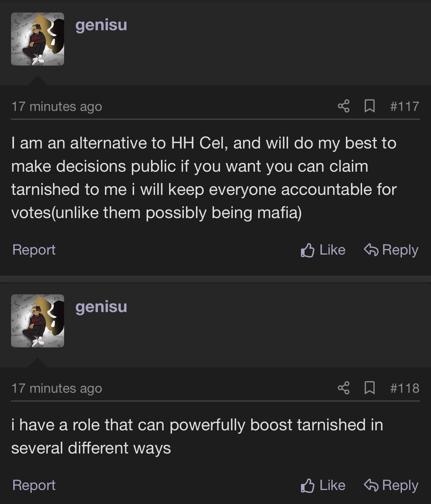
Task: Like post #118 about tarnished role
Action: [323, 485]
